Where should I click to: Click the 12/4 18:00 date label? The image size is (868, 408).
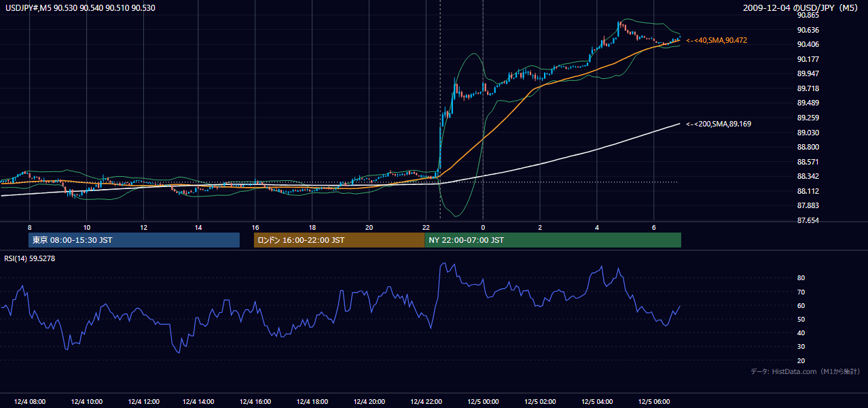coord(312,402)
